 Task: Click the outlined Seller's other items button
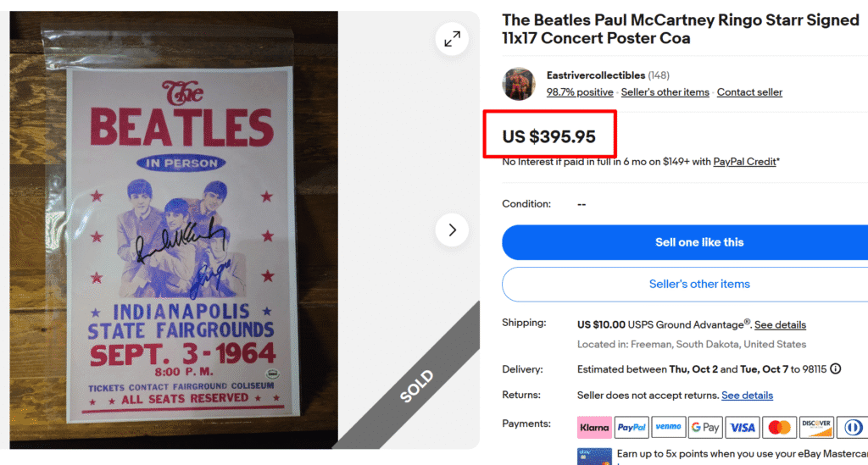pos(699,285)
